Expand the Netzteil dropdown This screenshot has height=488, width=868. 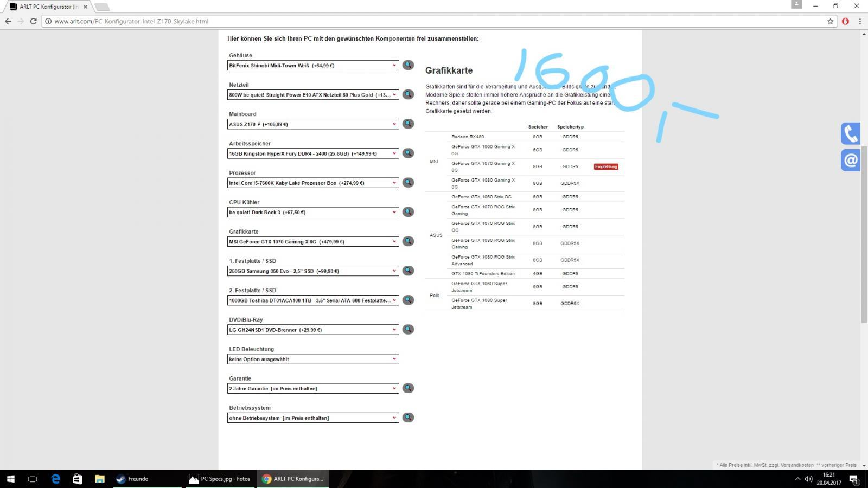tap(313, 95)
